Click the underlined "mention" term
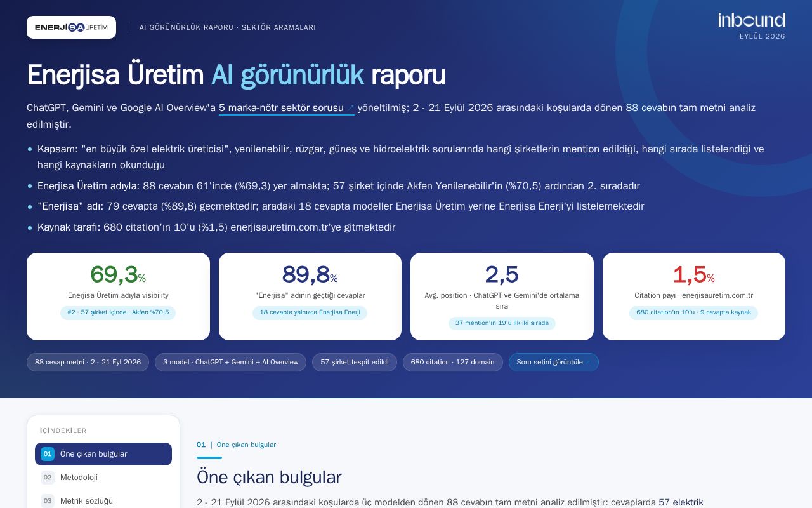Screen dimensions: 812x508 [x=580, y=149]
